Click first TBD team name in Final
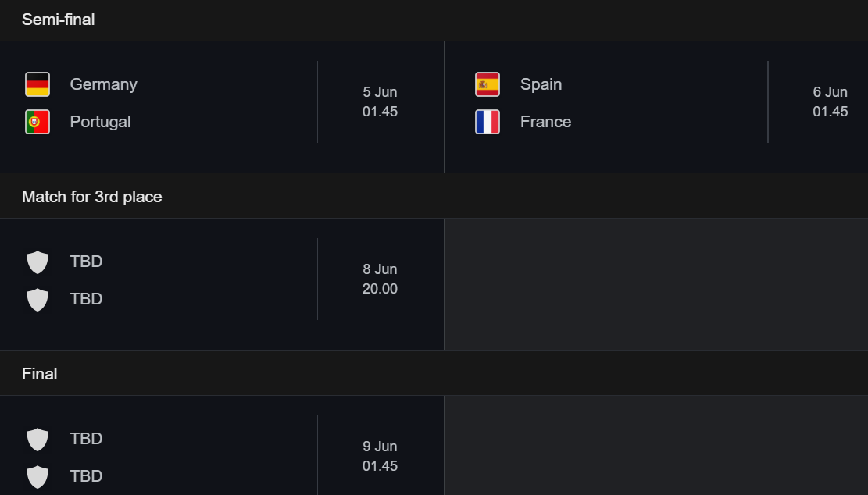This screenshot has height=495, width=868. coord(87,439)
